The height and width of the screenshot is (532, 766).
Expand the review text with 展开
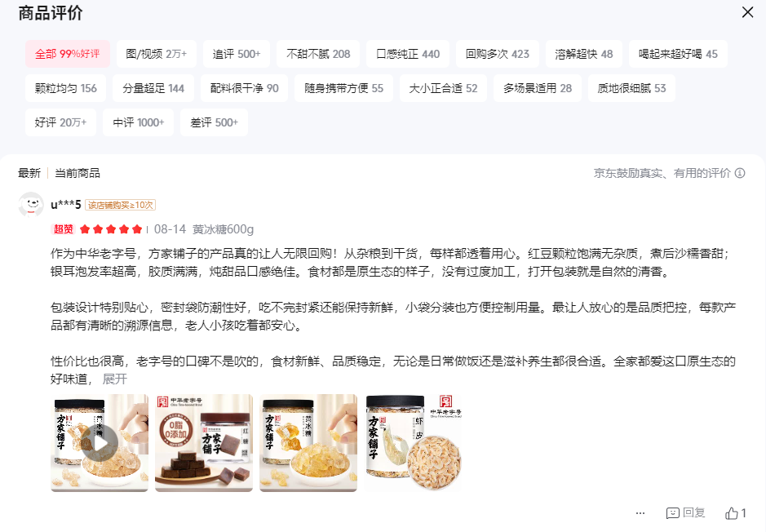(115, 379)
